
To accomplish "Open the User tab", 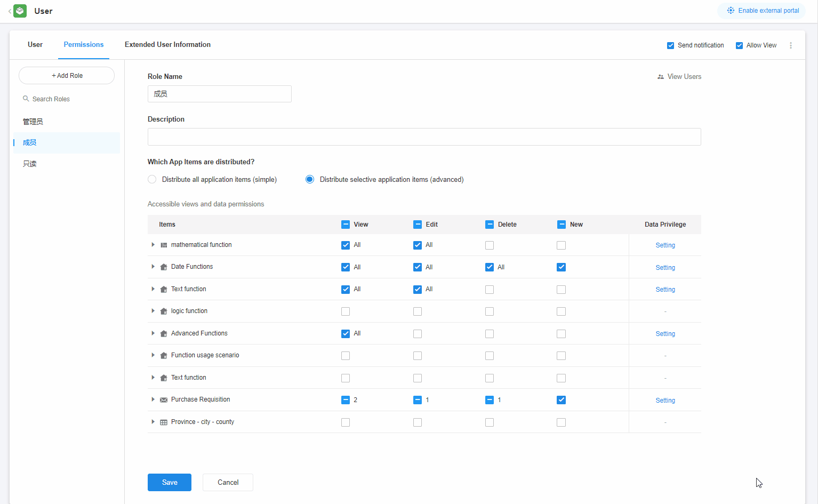I will click(x=35, y=45).
